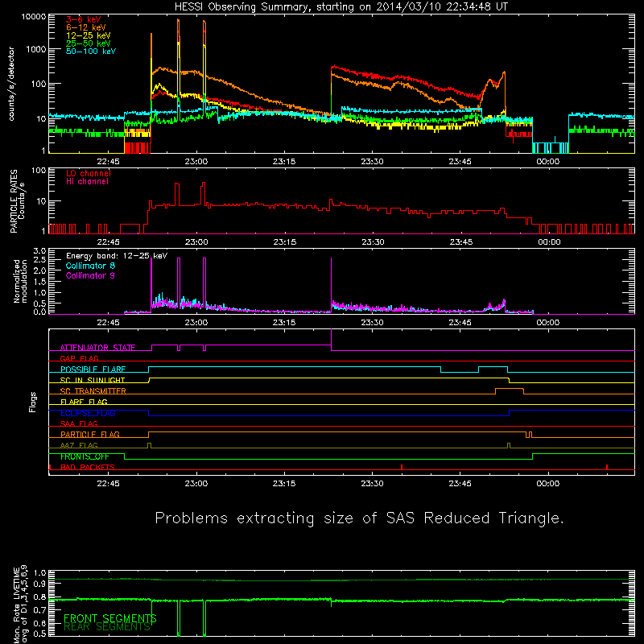Select the BAD PACKETS flag label

tap(88, 467)
